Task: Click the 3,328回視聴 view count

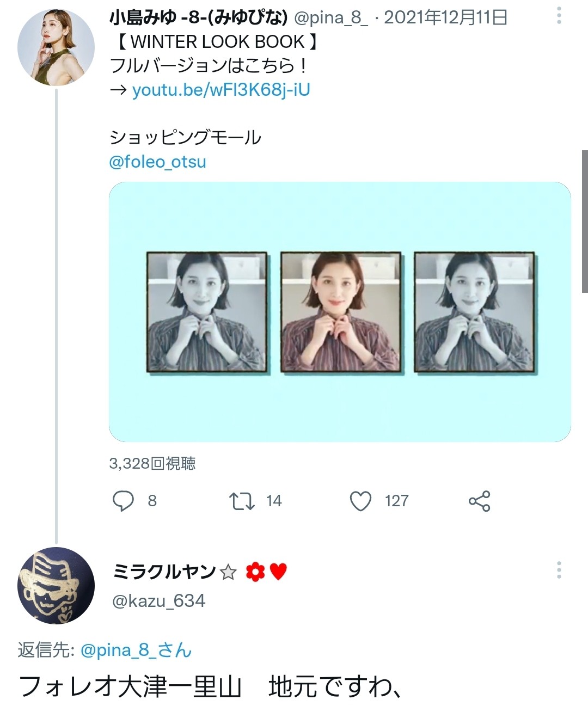Action: point(152,463)
